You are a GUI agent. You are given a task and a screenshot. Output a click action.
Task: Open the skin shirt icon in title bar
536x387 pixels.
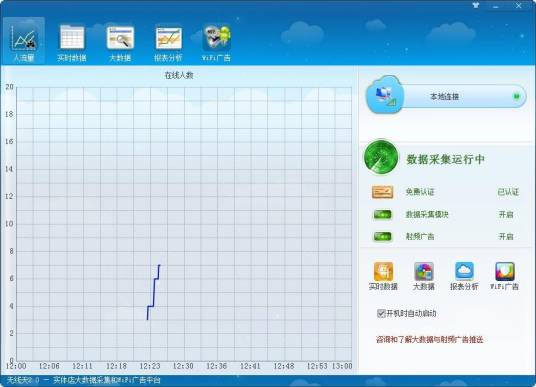point(475,5)
